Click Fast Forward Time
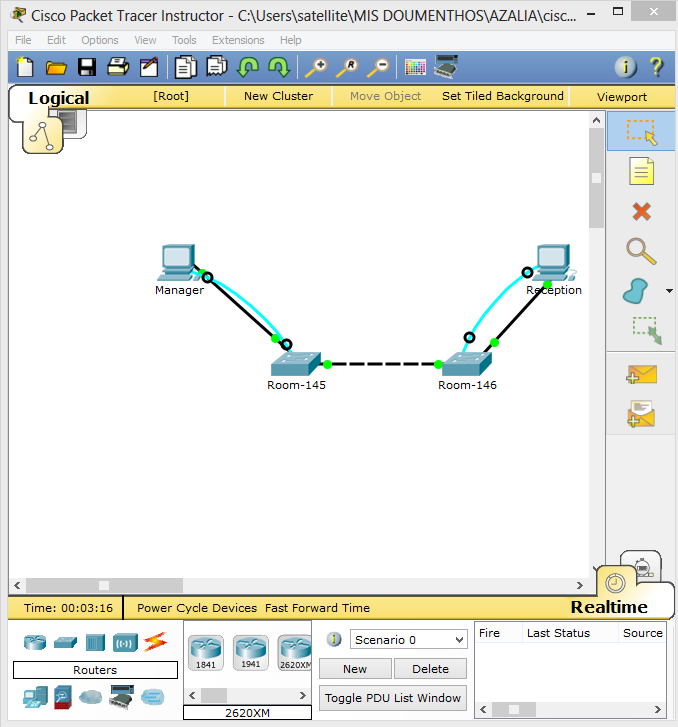Screen dimensions: 678x727 coord(317,608)
